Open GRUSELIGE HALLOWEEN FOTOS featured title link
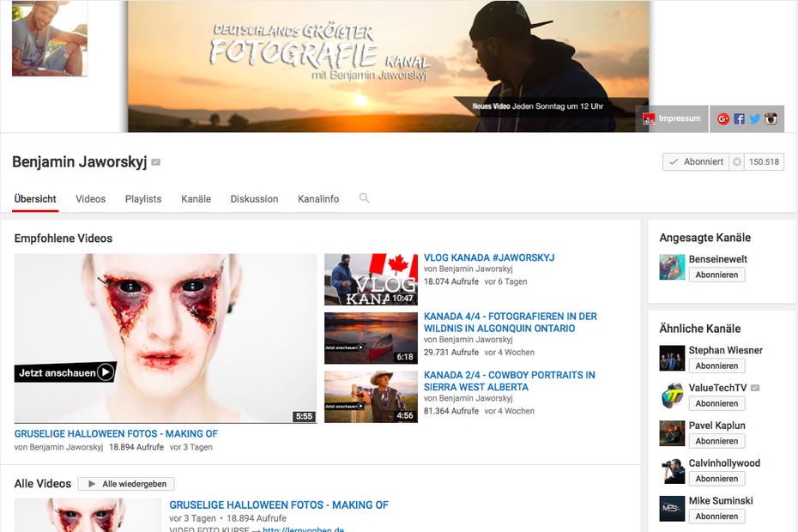798x532 pixels. (x=116, y=433)
